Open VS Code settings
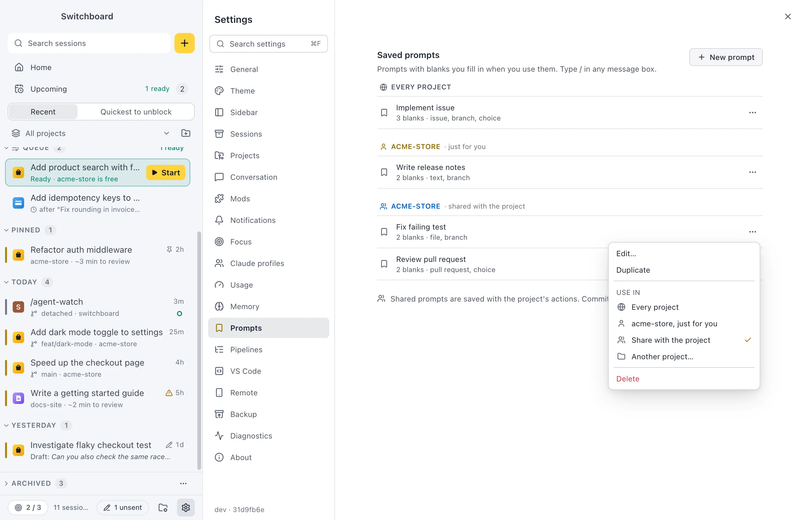This screenshot has height=520, width=812. click(x=269, y=371)
